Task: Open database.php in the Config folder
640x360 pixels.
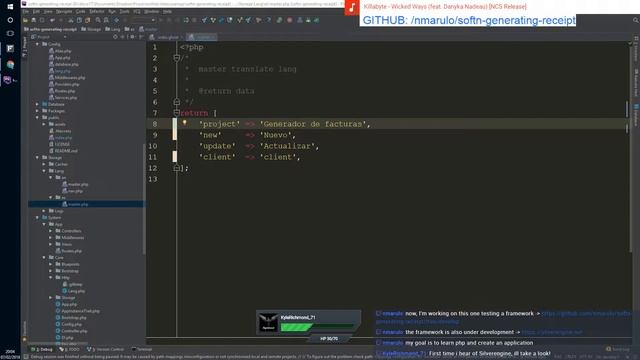Action: pos(64,64)
